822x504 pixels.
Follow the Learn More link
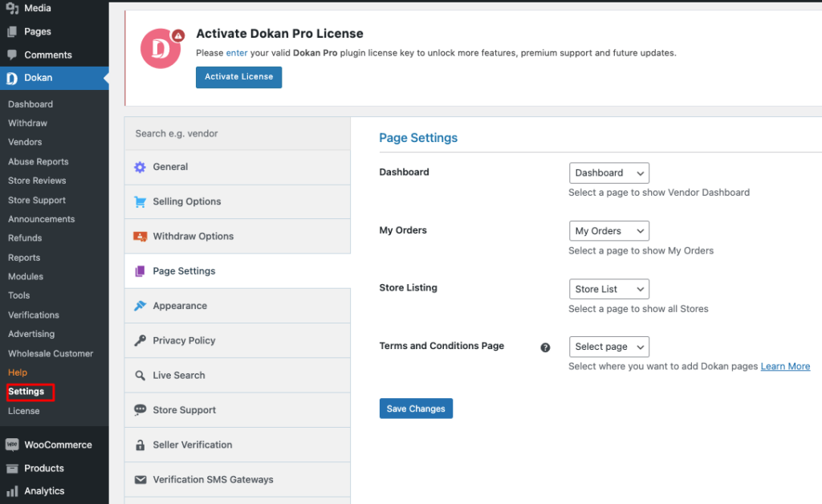785,366
